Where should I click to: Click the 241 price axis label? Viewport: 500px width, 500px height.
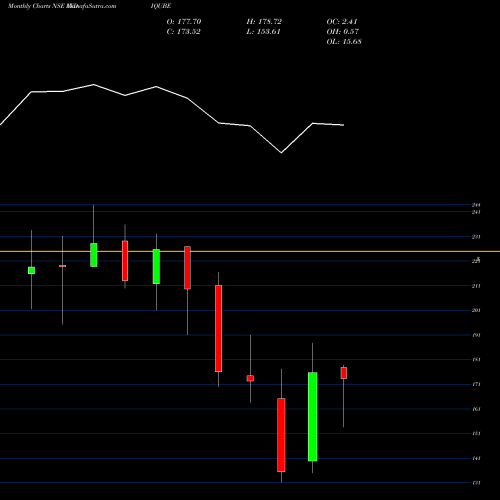point(476,212)
